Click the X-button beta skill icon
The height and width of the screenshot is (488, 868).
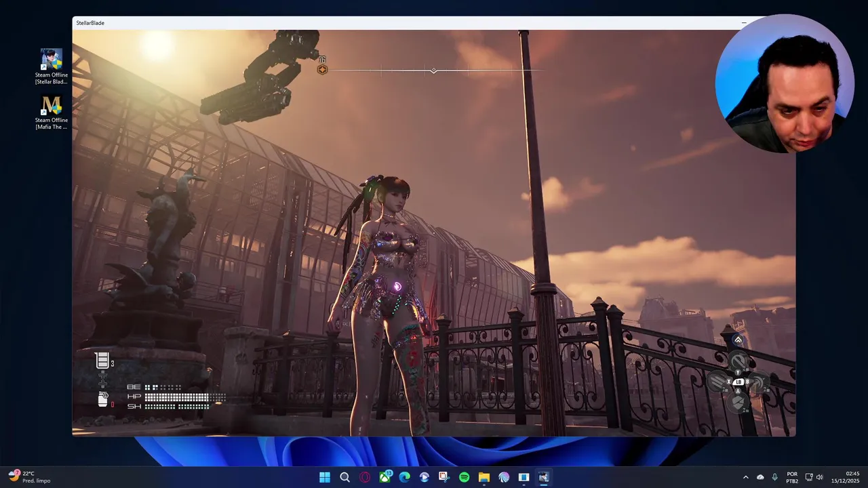point(718,382)
